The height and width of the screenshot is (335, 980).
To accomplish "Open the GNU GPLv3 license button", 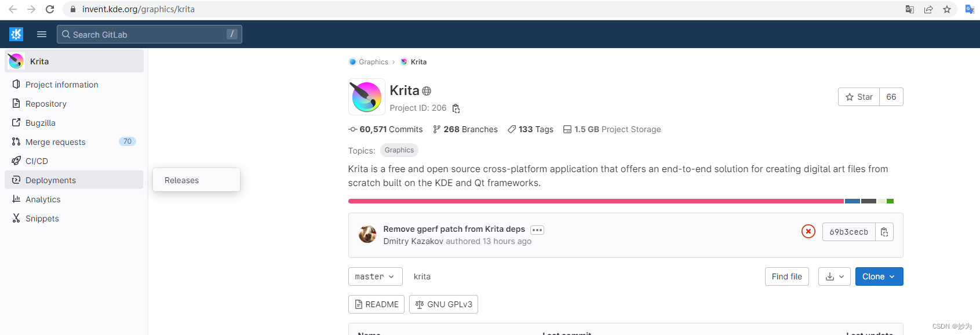I will tap(443, 304).
